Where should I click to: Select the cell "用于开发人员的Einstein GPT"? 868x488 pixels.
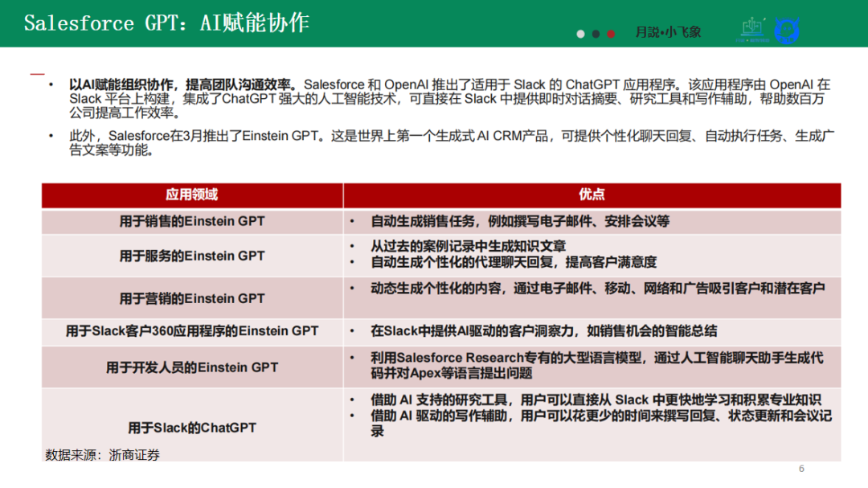tap(192, 367)
